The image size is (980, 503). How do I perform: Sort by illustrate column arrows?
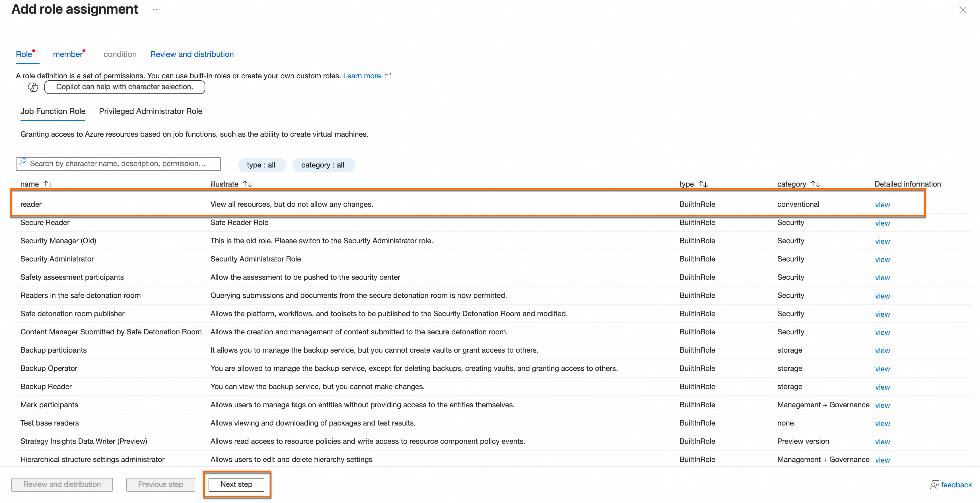tap(248, 184)
